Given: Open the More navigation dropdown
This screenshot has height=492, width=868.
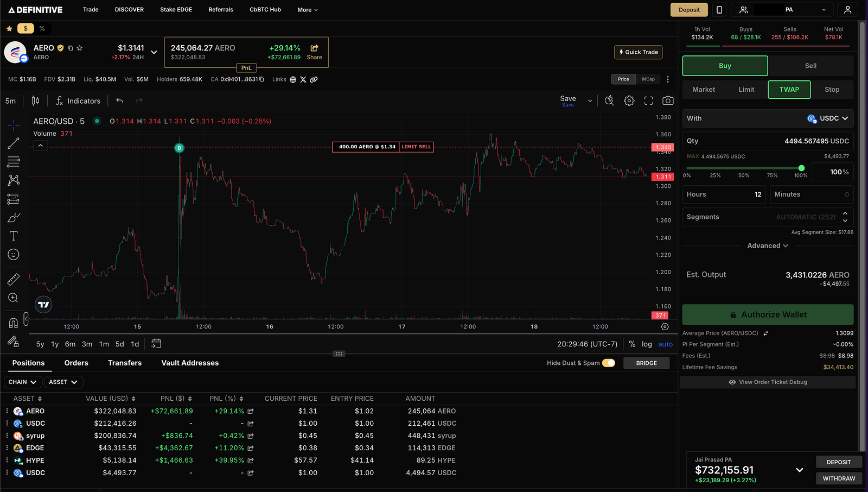Looking at the screenshot, I should (308, 10).
